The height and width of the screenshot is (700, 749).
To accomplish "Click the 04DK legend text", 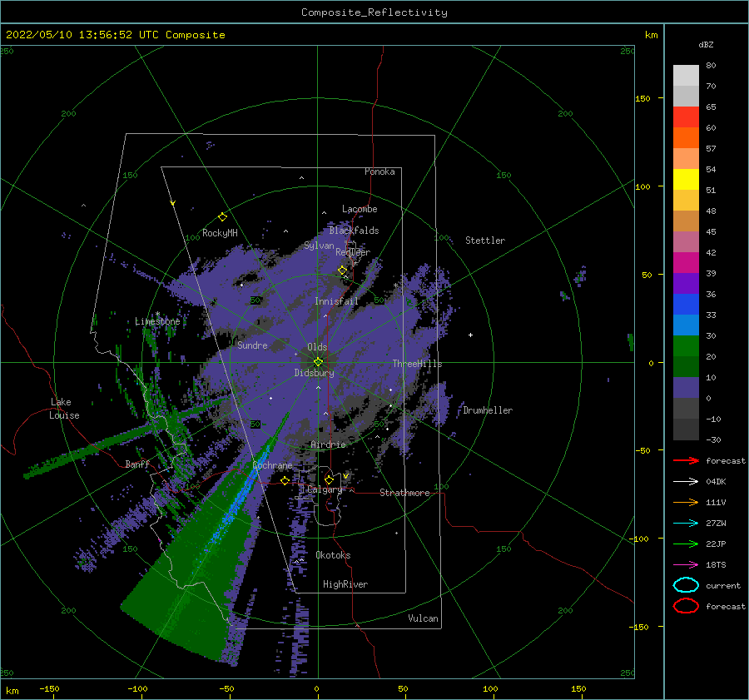I will pos(716,482).
